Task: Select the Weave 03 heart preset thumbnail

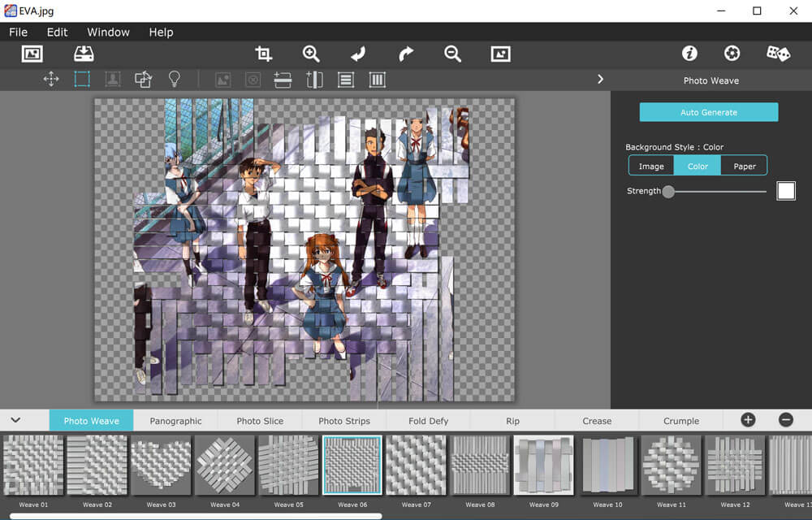Action: coord(161,465)
